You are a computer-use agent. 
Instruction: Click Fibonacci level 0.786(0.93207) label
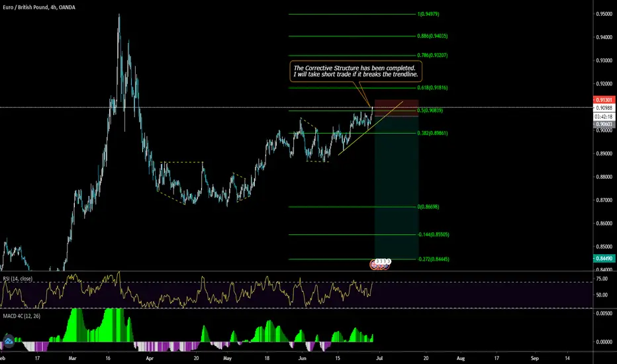(432, 55)
